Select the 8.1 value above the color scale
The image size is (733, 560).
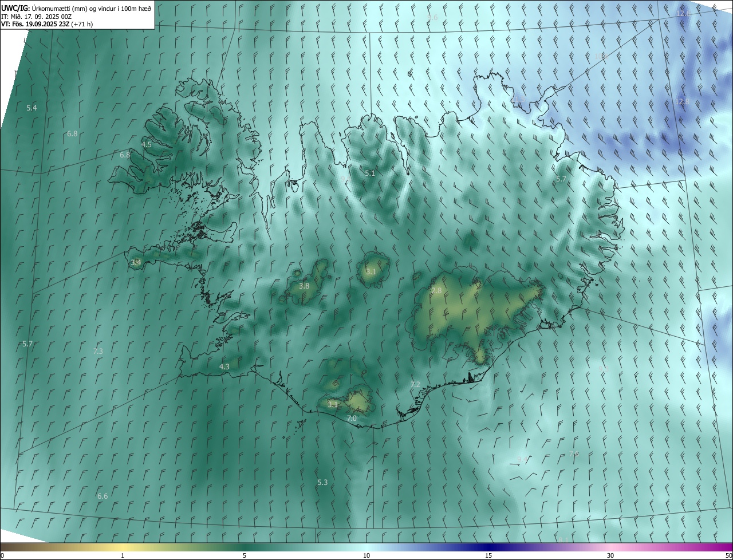point(563,539)
